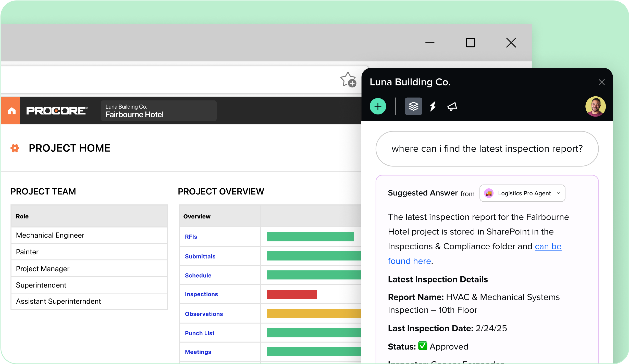Go to the Inspections link
This screenshot has width=629, height=364.
201,294
